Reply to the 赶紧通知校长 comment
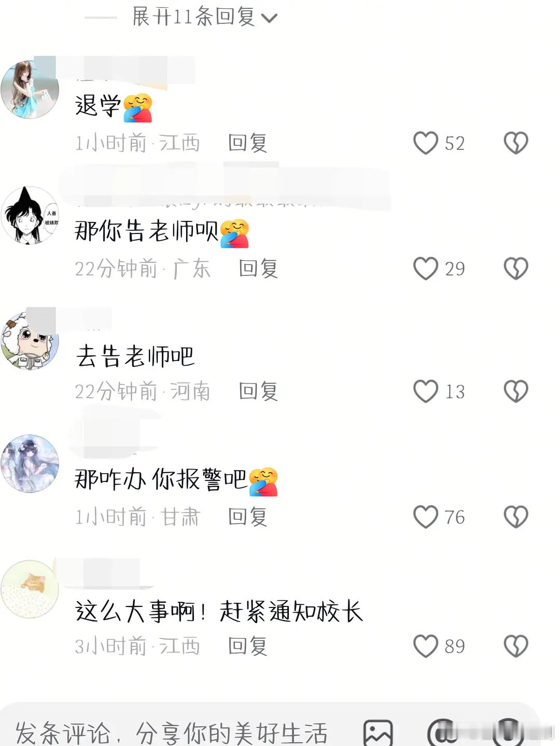The image size is (560, 746). [248, 646]
